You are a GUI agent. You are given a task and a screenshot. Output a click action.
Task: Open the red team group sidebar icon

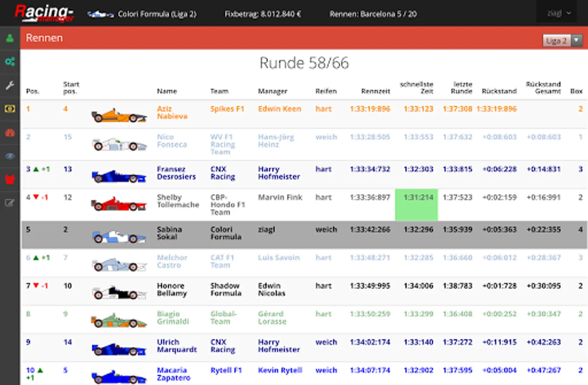(10, 179)
